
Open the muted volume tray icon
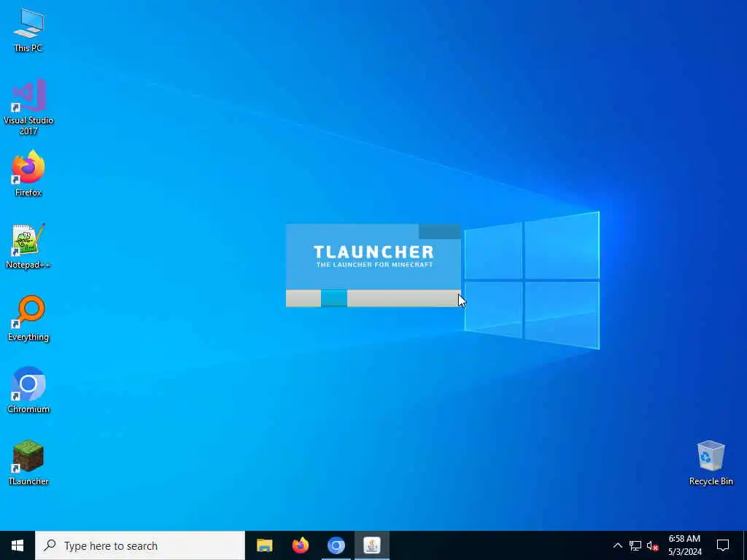652,545
